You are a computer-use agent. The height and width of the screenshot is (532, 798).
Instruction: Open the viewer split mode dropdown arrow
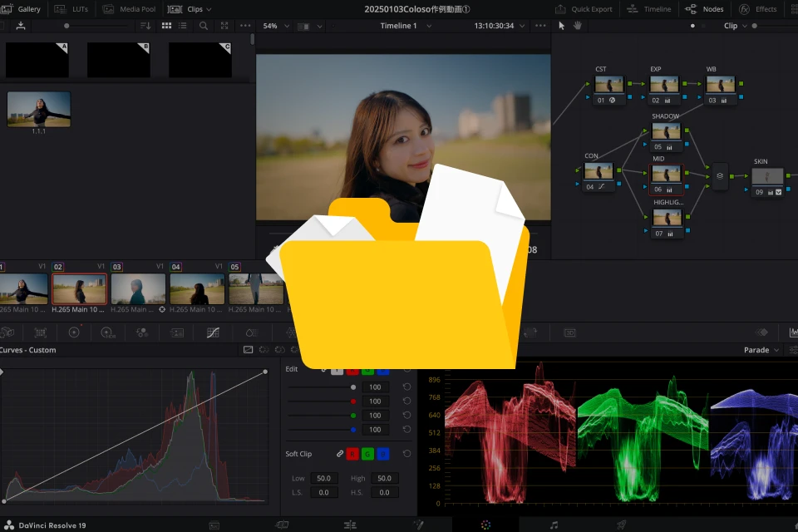point(319,26)
